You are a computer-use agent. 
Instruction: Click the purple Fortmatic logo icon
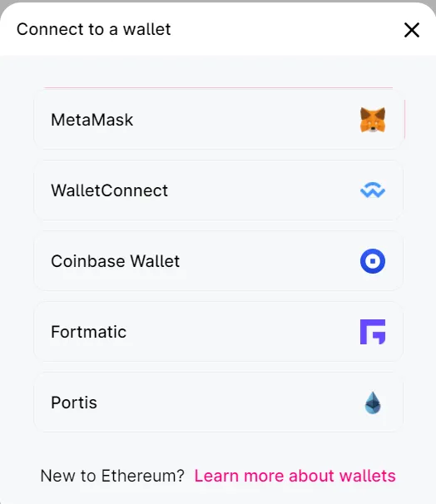tap(373, 332)
